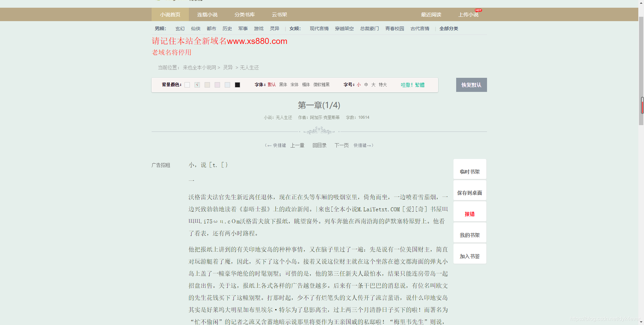The image size is (644, 325).
Task: Click 来也全本小说网 breadcrumb link
Action: tap(199, 67)
